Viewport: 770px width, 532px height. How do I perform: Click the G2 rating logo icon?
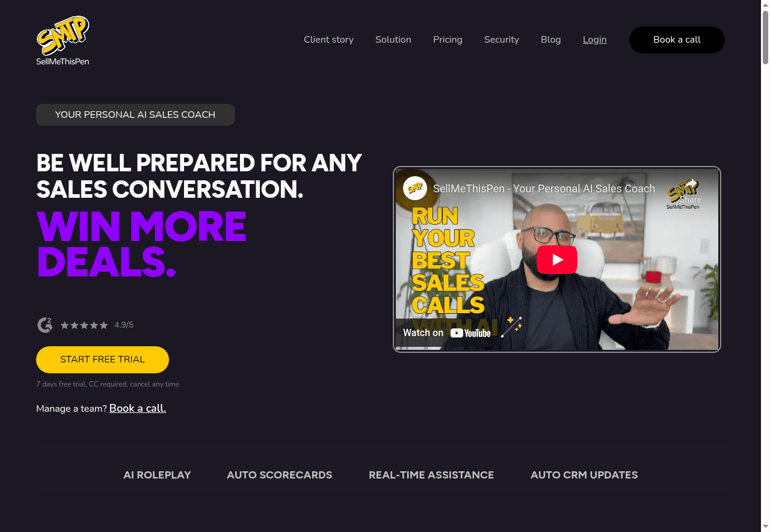click(45, 325)
